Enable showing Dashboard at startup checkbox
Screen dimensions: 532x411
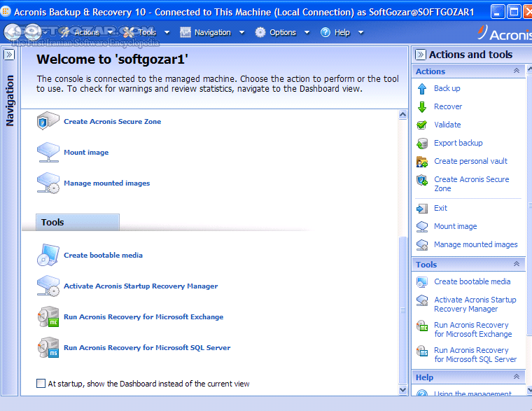(x=41, y=384)
